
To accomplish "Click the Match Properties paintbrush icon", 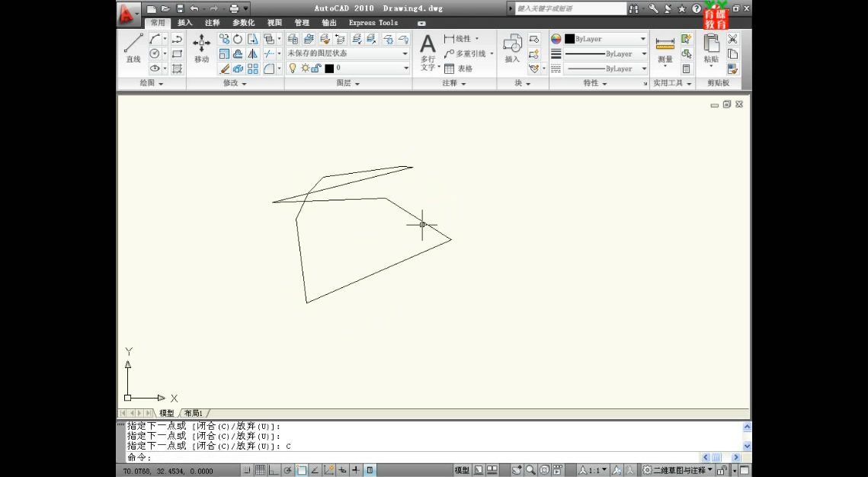I will click(732, 69).
